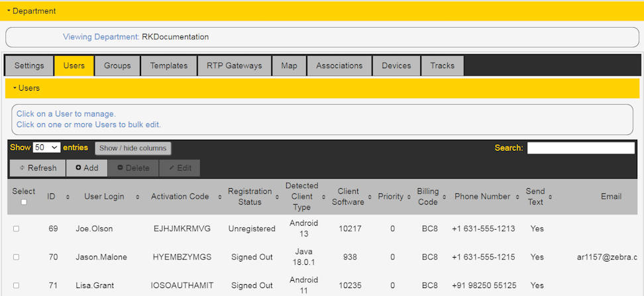The height and width of the screenshot is (296, 644).
Task: Sort by Priority column arrows
Action: point(409,197)
